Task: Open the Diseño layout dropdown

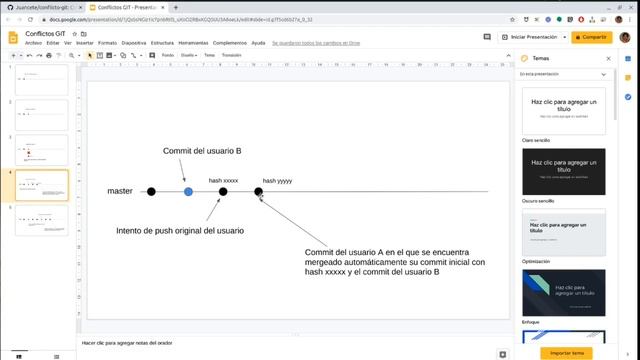Action: pos(189,55)
